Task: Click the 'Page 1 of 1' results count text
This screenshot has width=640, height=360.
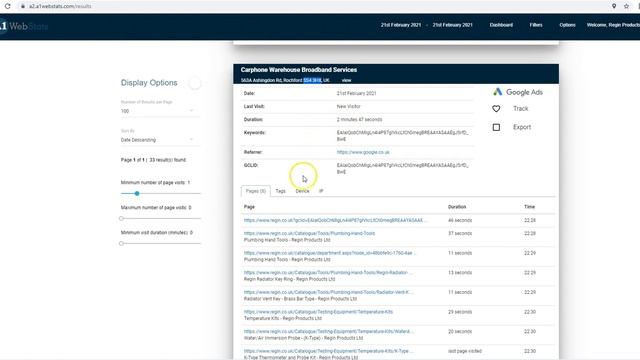Action: tap(153, 160)
